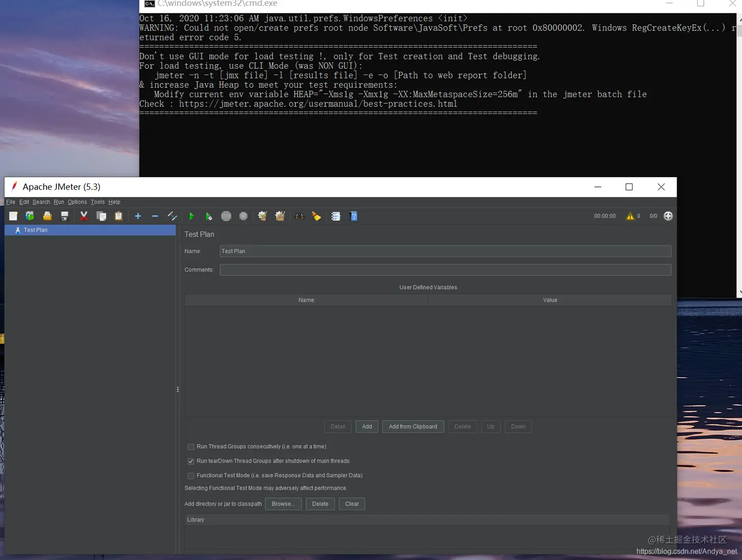The image size is (742, 560).
Task: Click the Reset Search broom icon
Action: point(317,216)
